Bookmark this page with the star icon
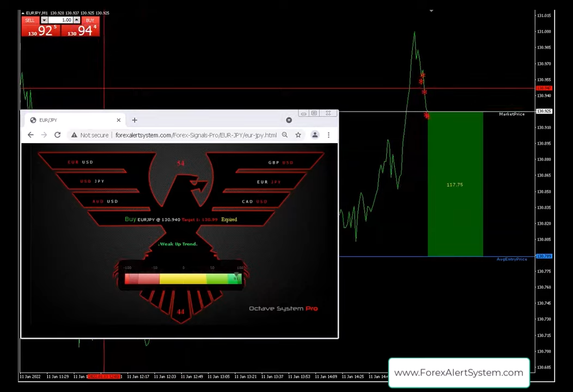 (x=298, y=135)
